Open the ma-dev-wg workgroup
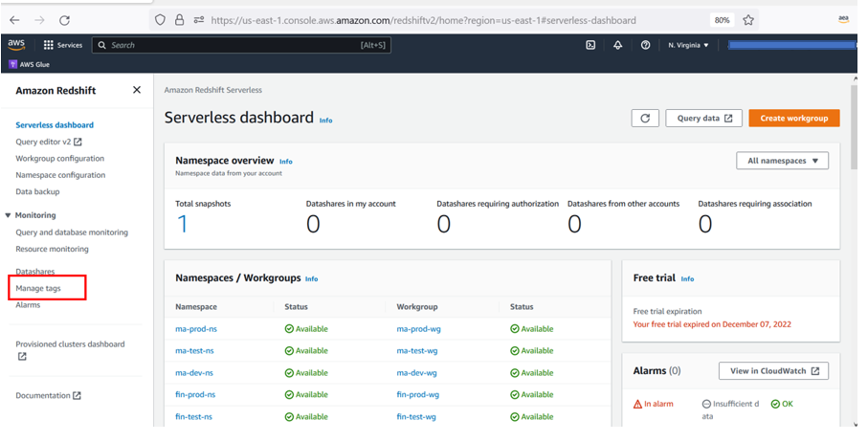This screenshot has height=442, width=868. (x=416, y=373)
